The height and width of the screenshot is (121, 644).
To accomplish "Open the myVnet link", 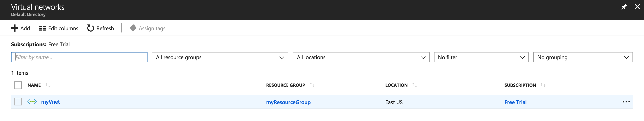I will pyautogui.click(x=50, y=102).
